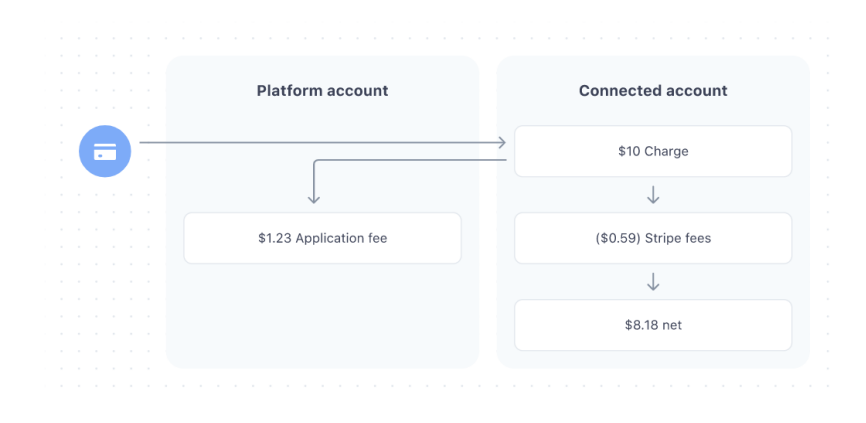Click the arrowhead pointing into $10 Charge
Viewport: 866px width, 423px height.
click(x=501, y=142)
